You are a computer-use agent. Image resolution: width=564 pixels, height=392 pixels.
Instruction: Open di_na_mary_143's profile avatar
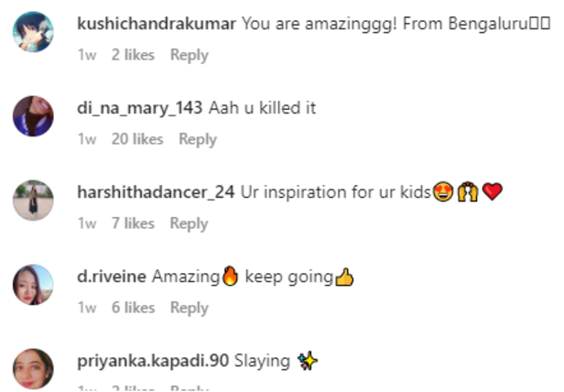(x=33, y=117)
